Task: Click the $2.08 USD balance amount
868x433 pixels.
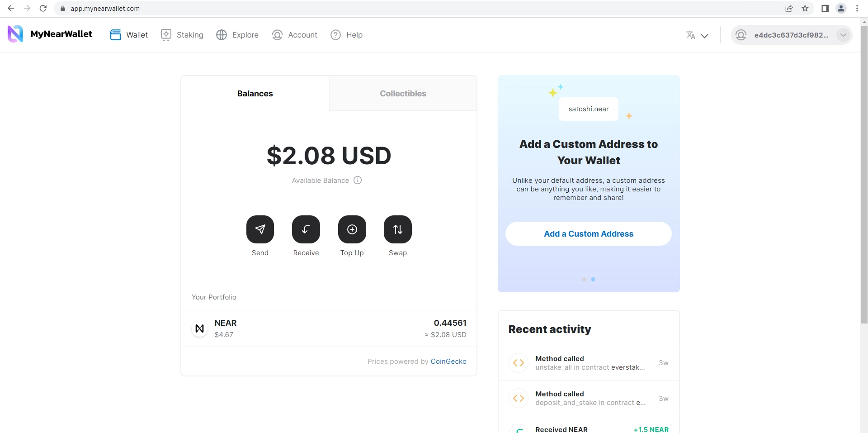Action: click(x=329, y=156)
